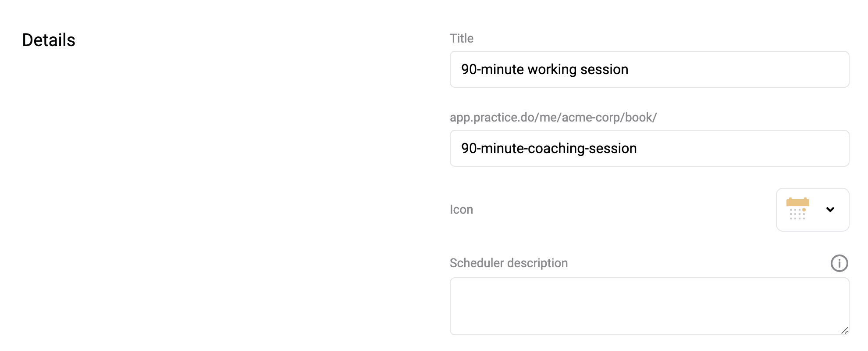Click the calendar icon in the Icon selector
This screenshot has height=351, width=868.
797,209
